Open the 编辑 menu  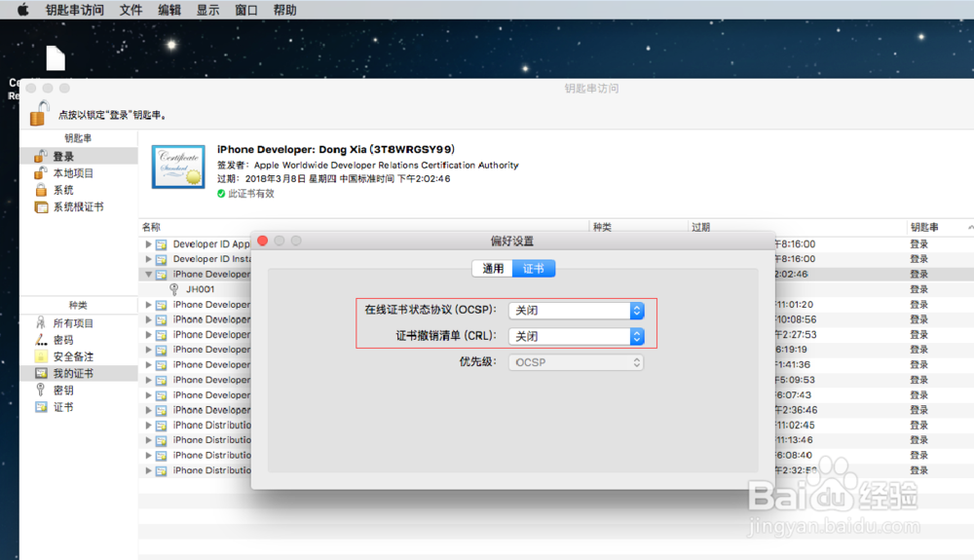pyautogui.click(x=169, y=10)
